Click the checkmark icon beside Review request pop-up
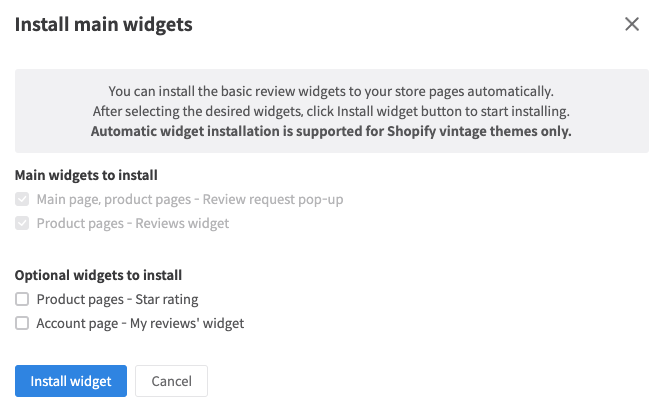 22,199
